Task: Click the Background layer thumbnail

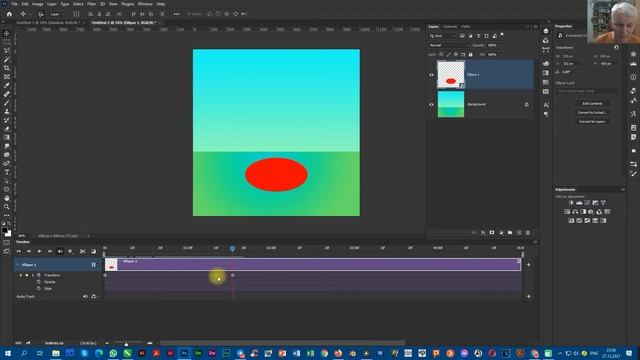Action: [451, 104]
